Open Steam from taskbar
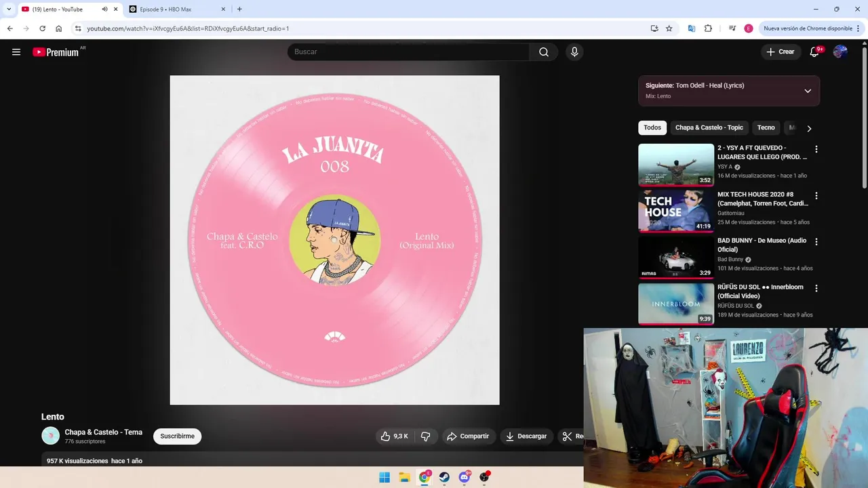 [x=444, y=477]
